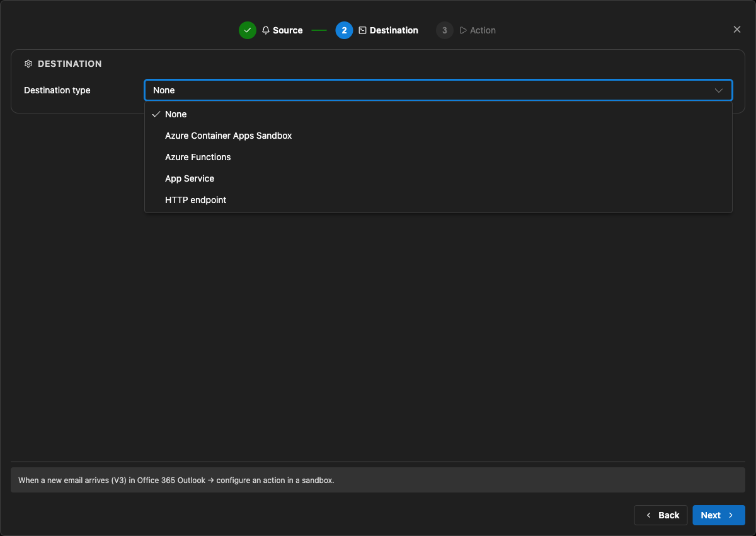Viewport: 756px width, 536px height.
Task: Click the gear icon beside DESTINATION heading
Action: (x=28, y=64)
